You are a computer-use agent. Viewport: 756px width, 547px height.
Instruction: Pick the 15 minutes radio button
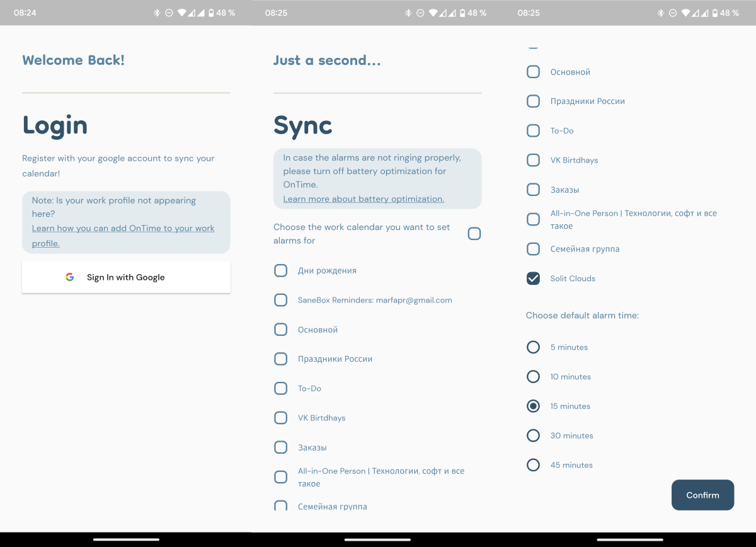(534, 406)
